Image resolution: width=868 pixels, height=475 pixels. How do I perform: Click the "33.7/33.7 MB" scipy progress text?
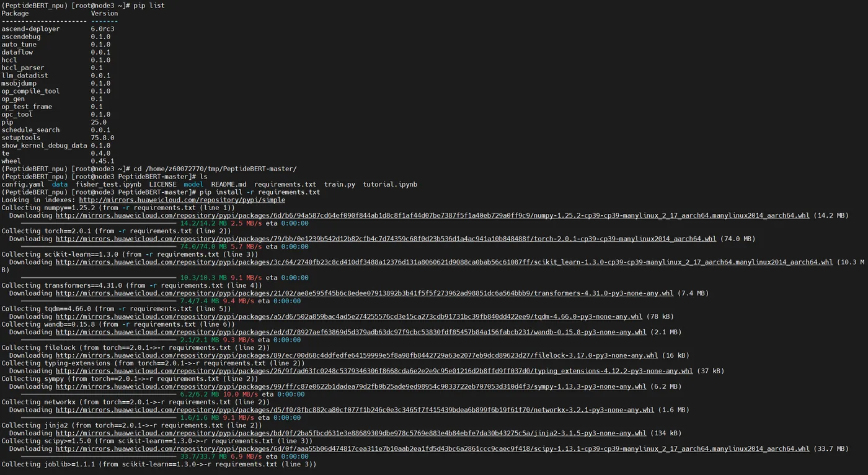click(x=203, y=456)
